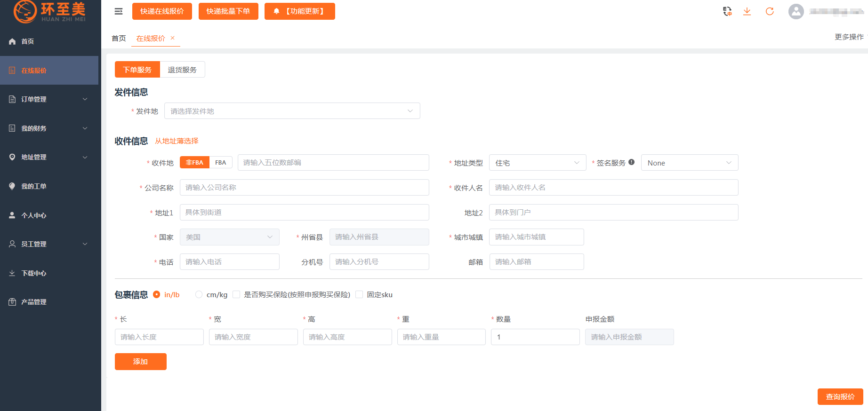This screenshot has width=868, height=411.
Task: Focus the 地址1 street input field
Action: click(305, 212)
